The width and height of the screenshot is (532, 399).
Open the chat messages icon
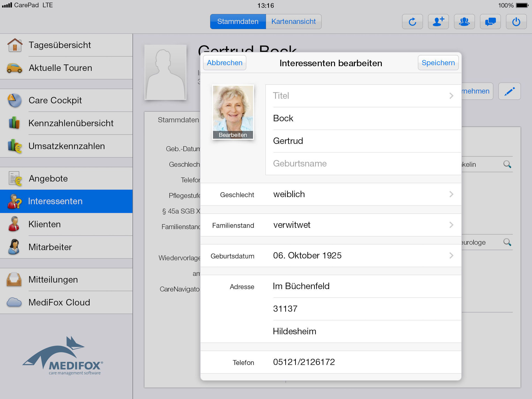tap(490, 22)
